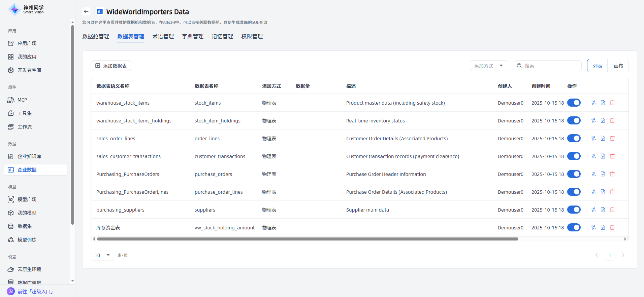Screen dimensions: 644x297
Task: Click edit icon for warehouse_stock_items row
Action: pyautogui.click(x=593, y=103)
